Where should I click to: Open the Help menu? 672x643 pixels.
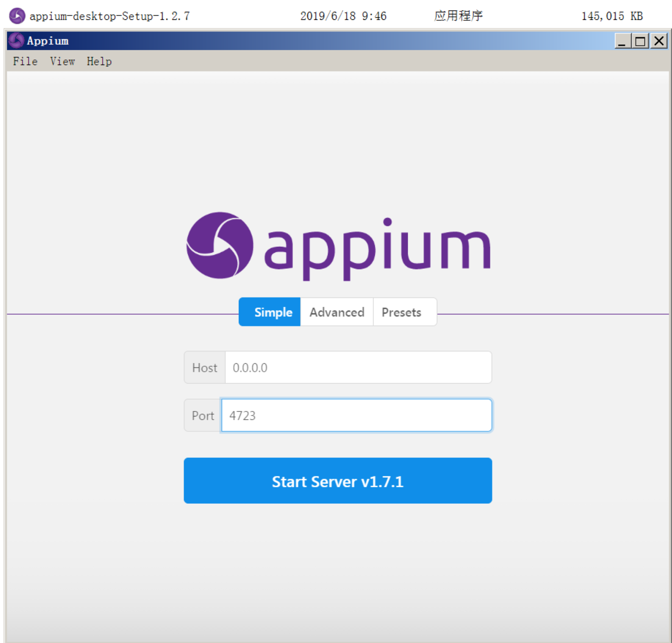(x=99, y=61)
